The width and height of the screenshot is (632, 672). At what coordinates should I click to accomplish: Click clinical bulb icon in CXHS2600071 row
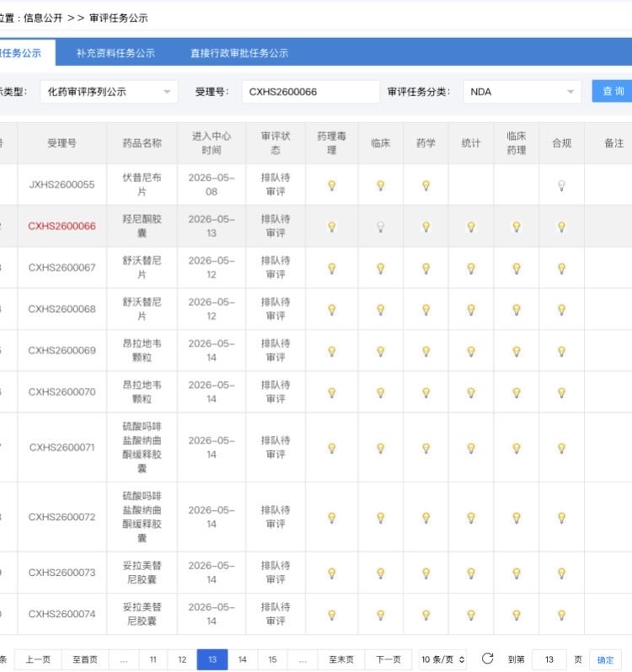pyautogui.click(x=380, y=448)
